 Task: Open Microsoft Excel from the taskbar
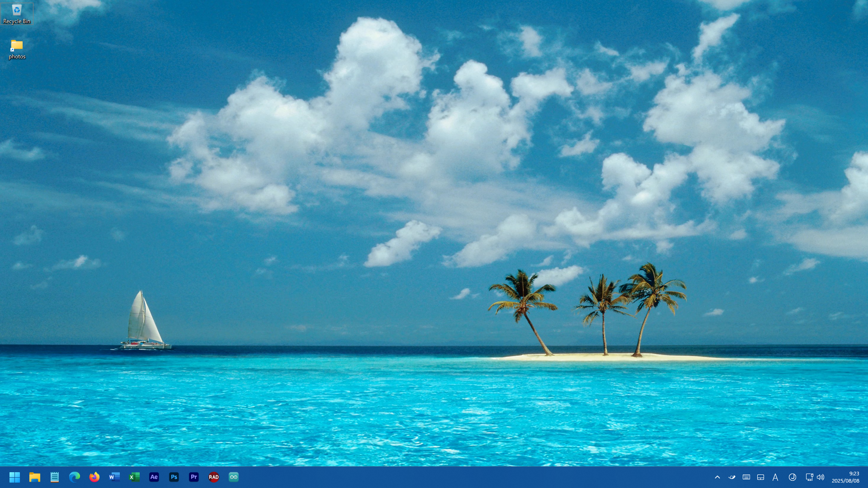coord(134,477)
